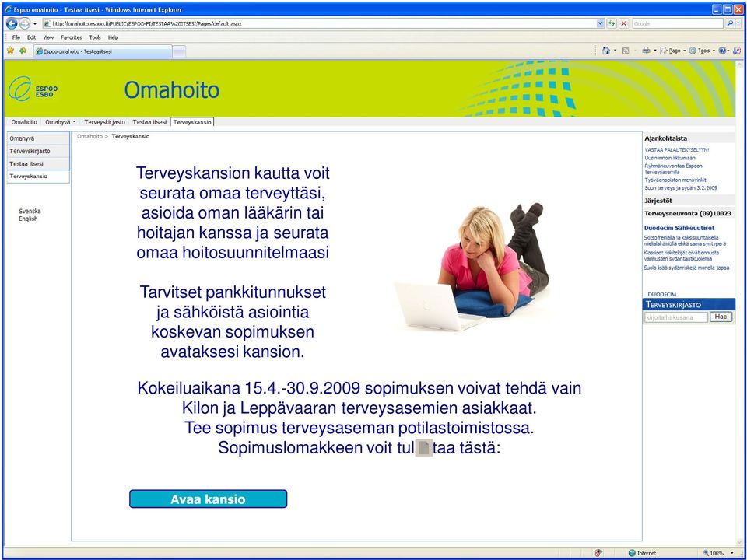The image size is (747, 560).
Task: Open Omahyvä in the left sidebar
Action: (x=38, y=138)
